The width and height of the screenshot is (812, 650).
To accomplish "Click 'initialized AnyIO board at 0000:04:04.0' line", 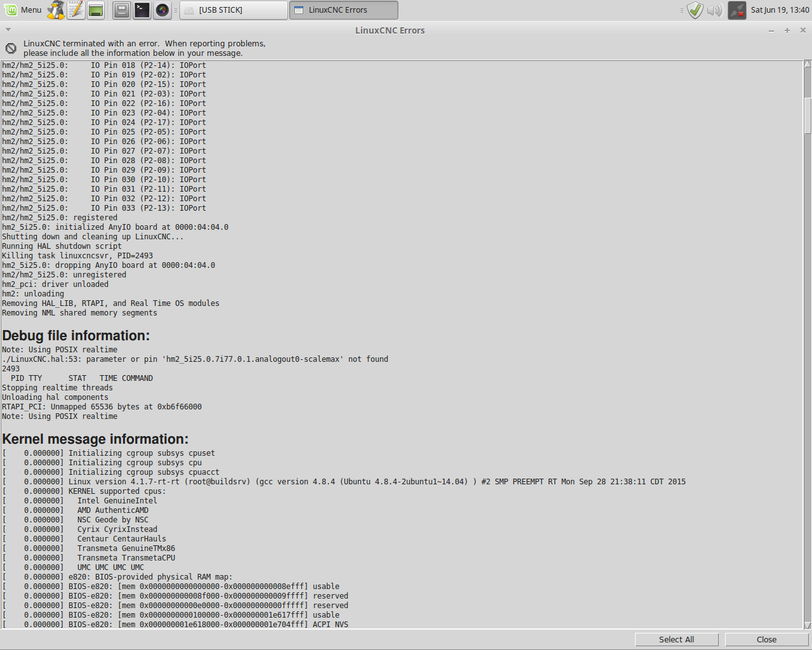I will (115, 227).
